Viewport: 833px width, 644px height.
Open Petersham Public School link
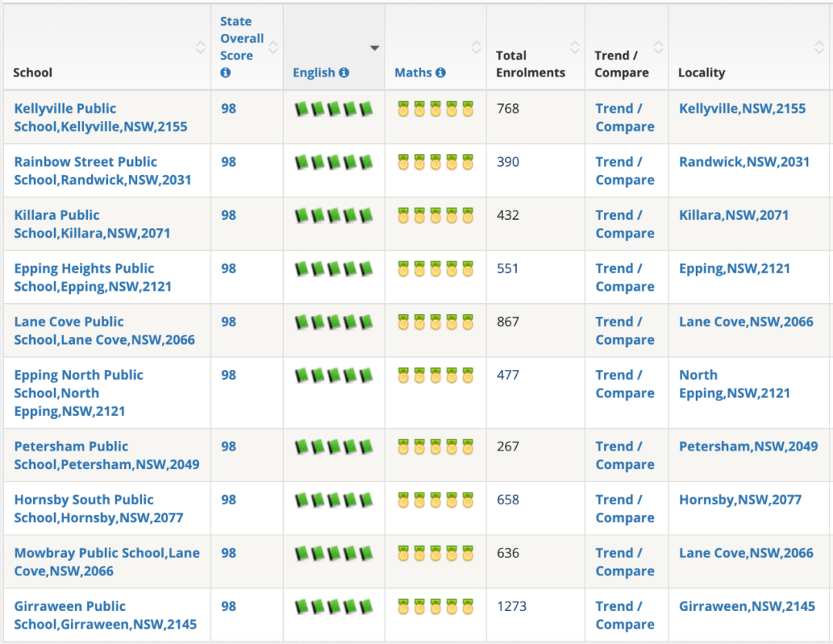pyautogui.click(x=106, y=455)
